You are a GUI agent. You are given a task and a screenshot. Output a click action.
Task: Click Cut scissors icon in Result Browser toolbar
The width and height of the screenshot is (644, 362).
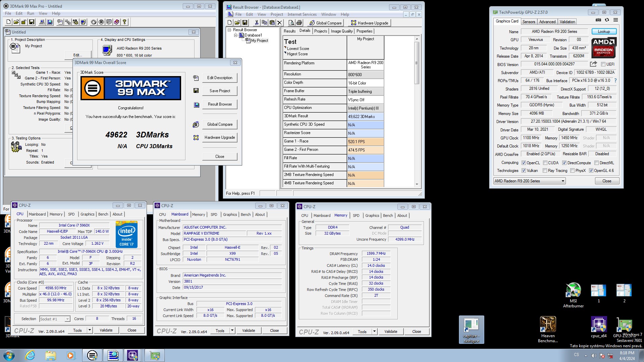click(257, 23)
